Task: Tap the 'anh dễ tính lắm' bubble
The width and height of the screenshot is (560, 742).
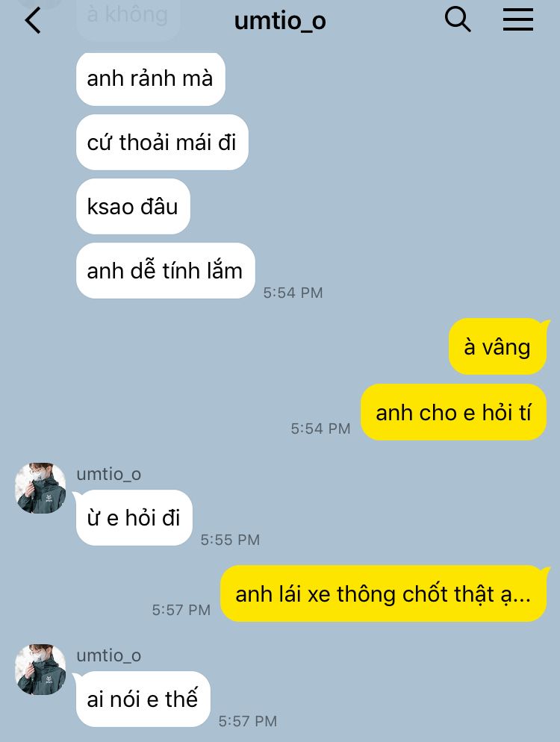Action: pyautogui.click(x=166, y=271)
